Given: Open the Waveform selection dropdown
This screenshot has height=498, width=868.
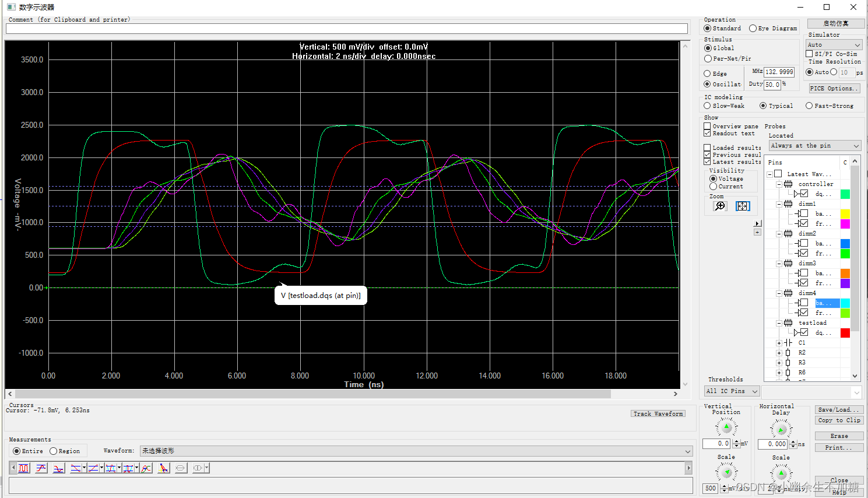Looking at the screenshot, I should pyautogui.click(x=416, y=451).
